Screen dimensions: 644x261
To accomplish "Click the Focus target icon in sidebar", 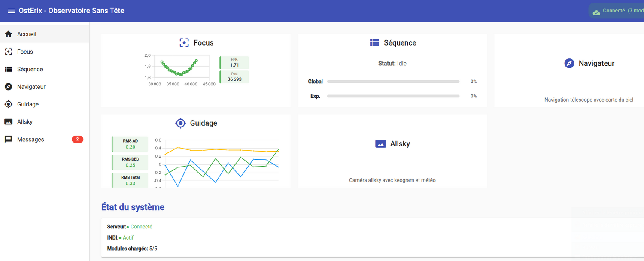I will (x=8, y=52).
